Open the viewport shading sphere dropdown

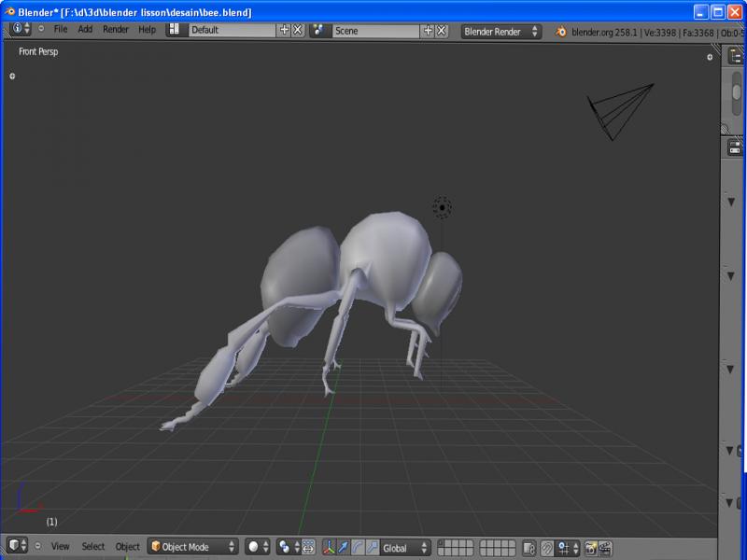pos(258,547)
